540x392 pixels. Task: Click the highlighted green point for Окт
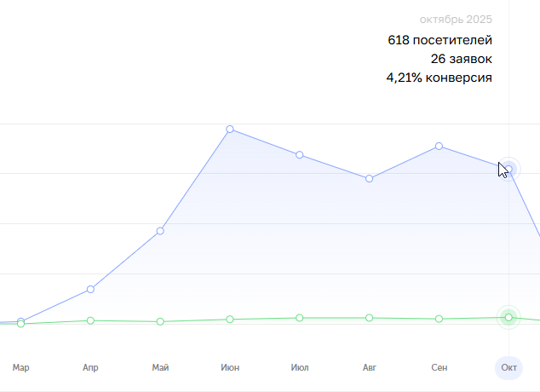pos(508,318)
